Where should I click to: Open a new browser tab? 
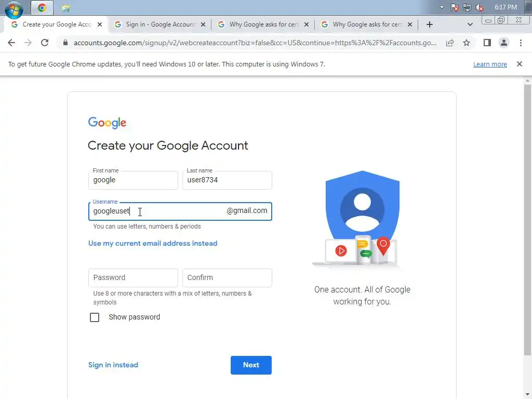pyautogui.click(x=430, y=24)
